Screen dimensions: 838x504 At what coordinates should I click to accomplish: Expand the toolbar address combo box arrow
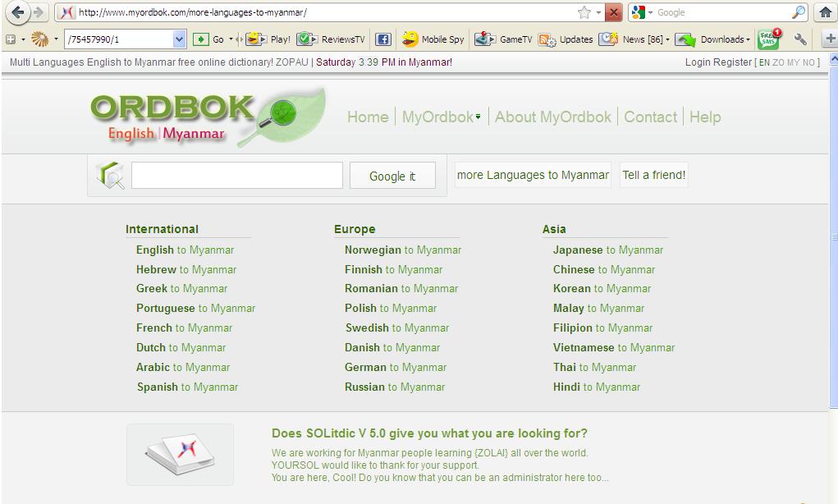coord(180,39)
